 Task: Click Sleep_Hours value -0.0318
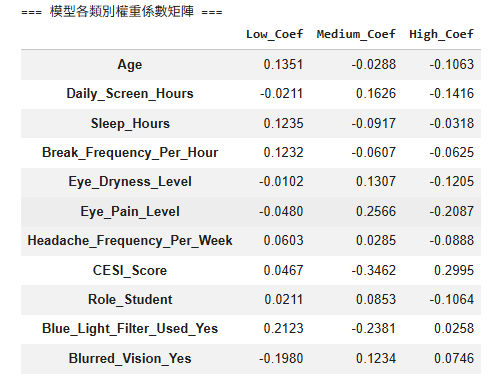click(452, 123)
